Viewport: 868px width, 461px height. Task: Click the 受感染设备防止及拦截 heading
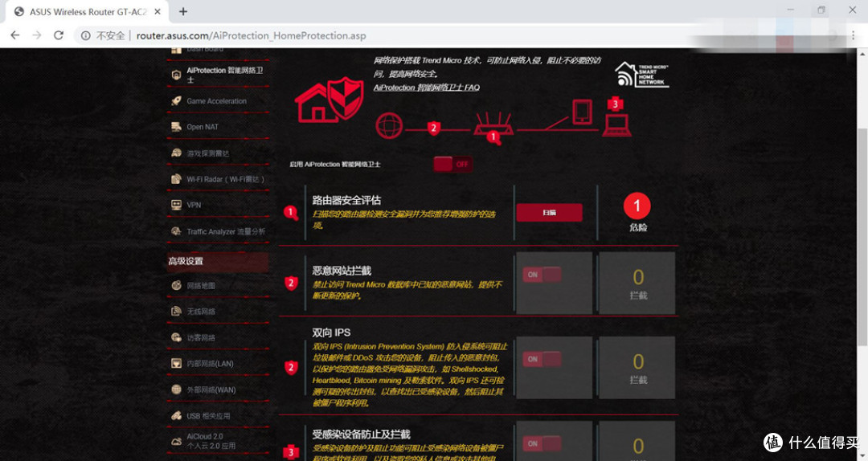pos(361,434)
